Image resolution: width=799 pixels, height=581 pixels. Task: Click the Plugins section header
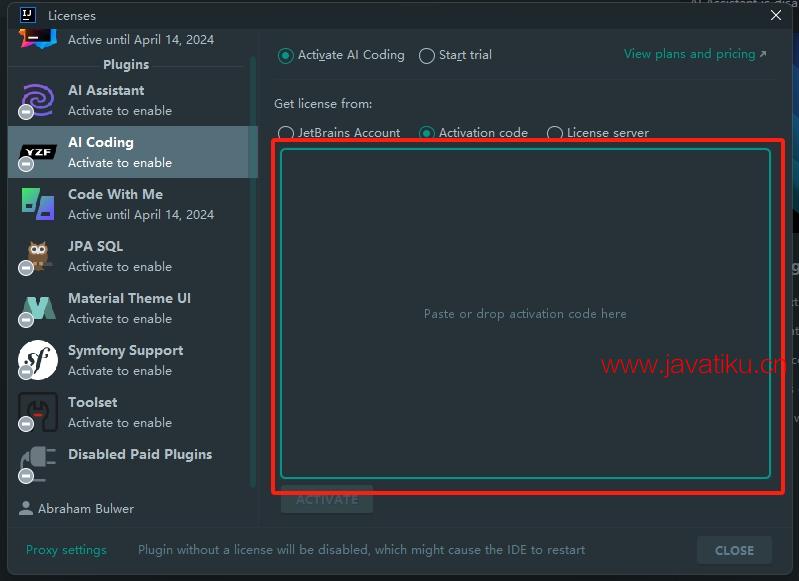click(x=126, y=64)
